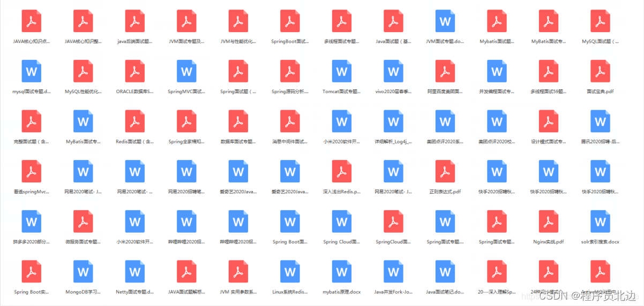This screenshot has width=644, height=306.
Task: Select the 多线程面试专题 PDF icon
Action: (x=342, y=21)
